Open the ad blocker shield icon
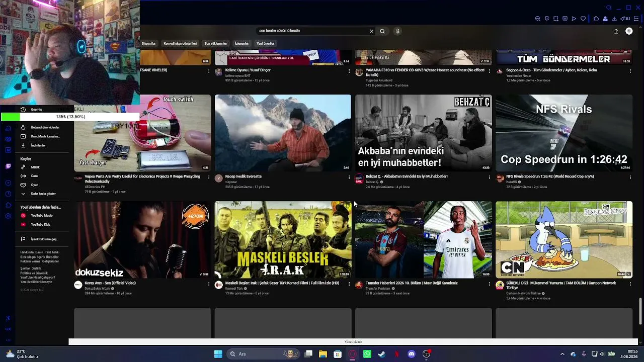Screen dimensions: 644x362 565,19
